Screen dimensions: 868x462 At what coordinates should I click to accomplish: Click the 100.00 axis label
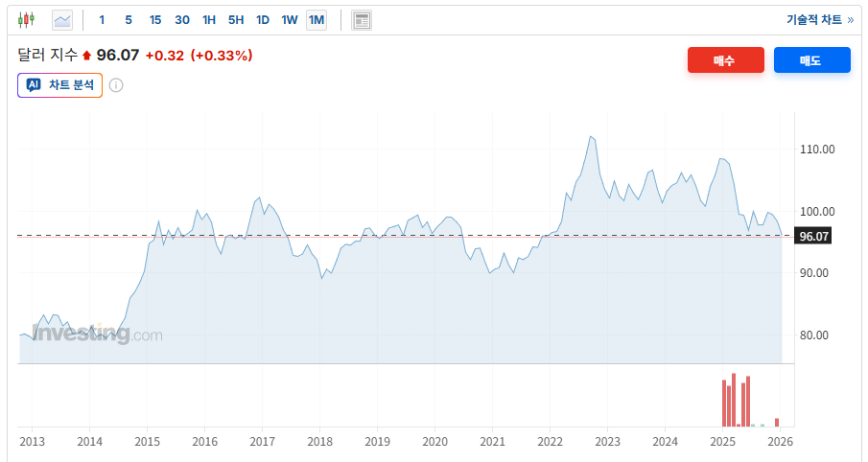point(817,212)
